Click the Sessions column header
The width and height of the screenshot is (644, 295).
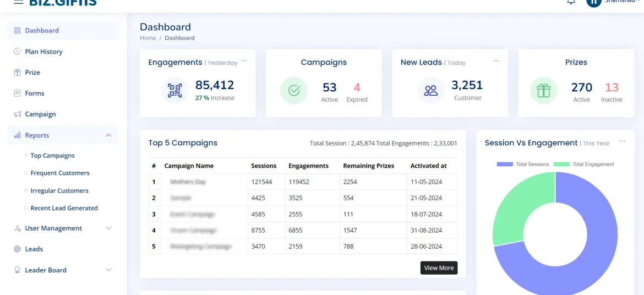(x=264, y=166)
